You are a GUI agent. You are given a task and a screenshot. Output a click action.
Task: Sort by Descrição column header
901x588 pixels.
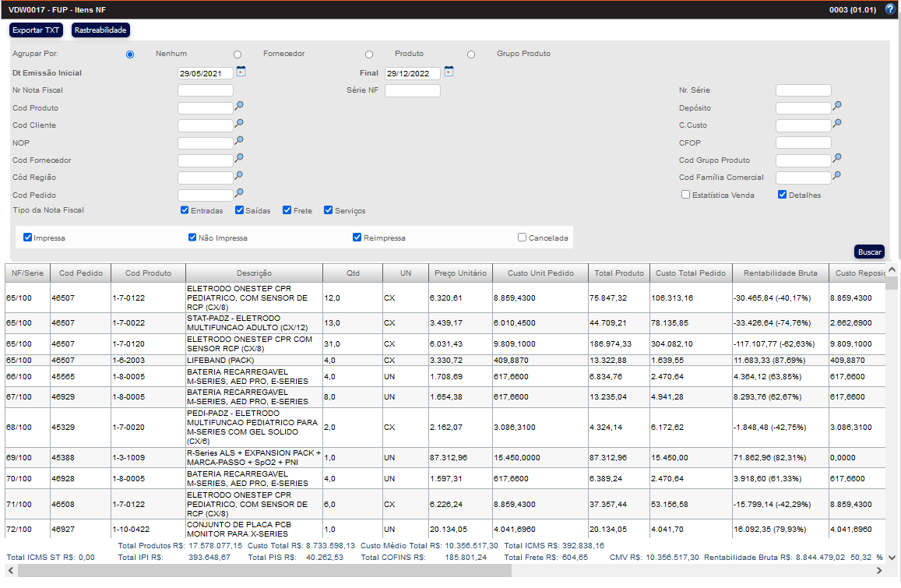(254, 273)
